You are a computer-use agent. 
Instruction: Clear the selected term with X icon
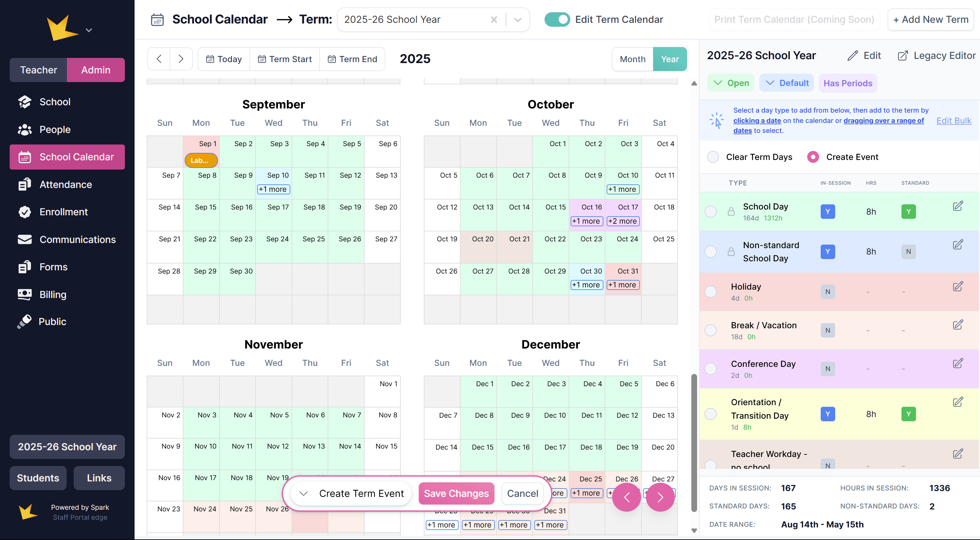(494, 19)
